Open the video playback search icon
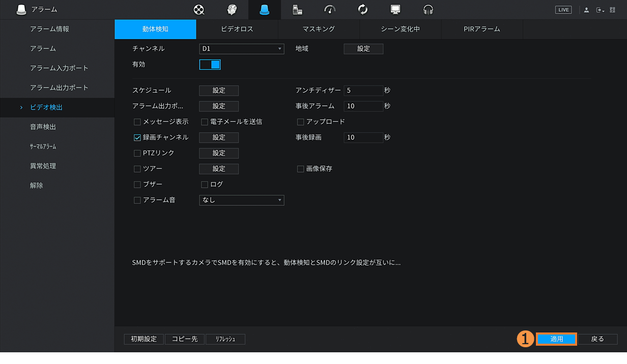 [199, 10]
